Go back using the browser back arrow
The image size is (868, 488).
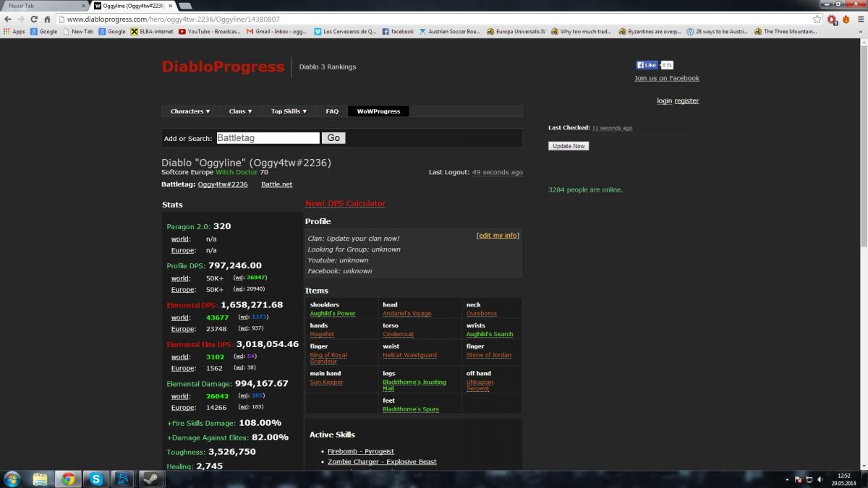click(x=7, y=19)
